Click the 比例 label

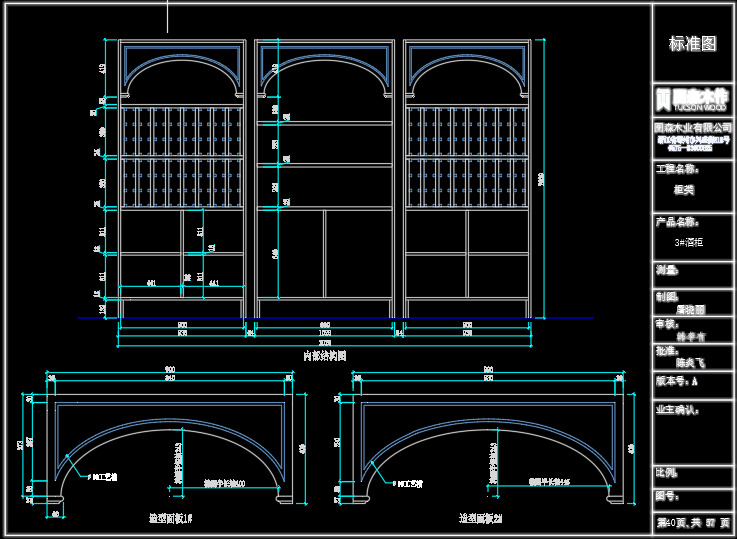point(667,472)
